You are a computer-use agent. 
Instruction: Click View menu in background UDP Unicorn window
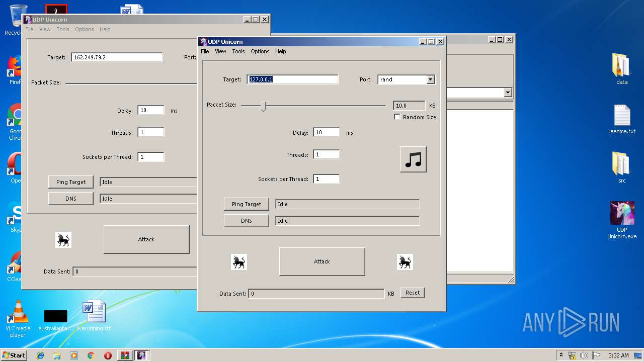click(45, 29)
